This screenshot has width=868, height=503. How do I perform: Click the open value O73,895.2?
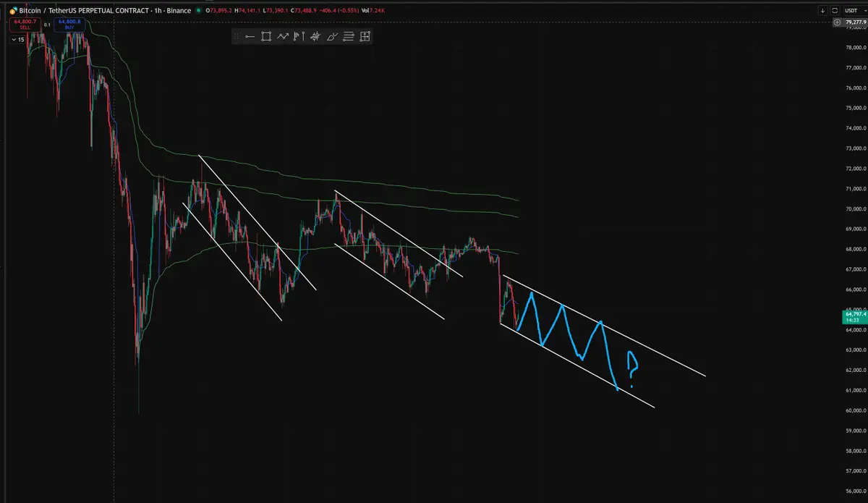tap(220, 11)
